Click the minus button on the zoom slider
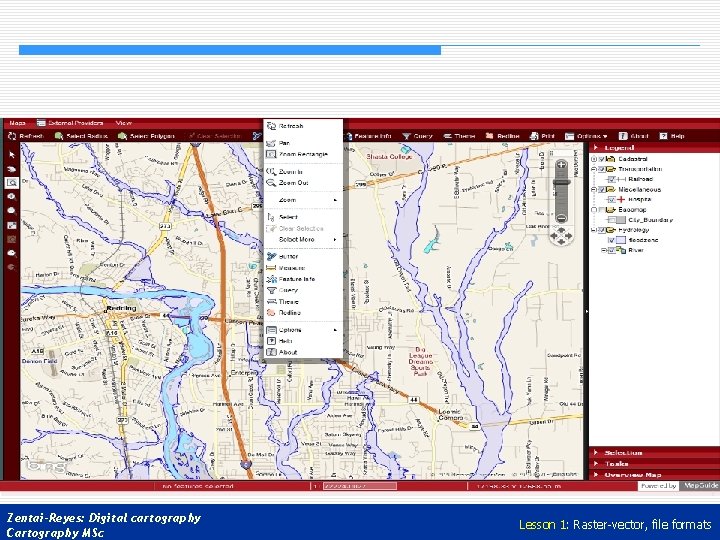The height and width of the screenshot is (540, 720). 561,218
